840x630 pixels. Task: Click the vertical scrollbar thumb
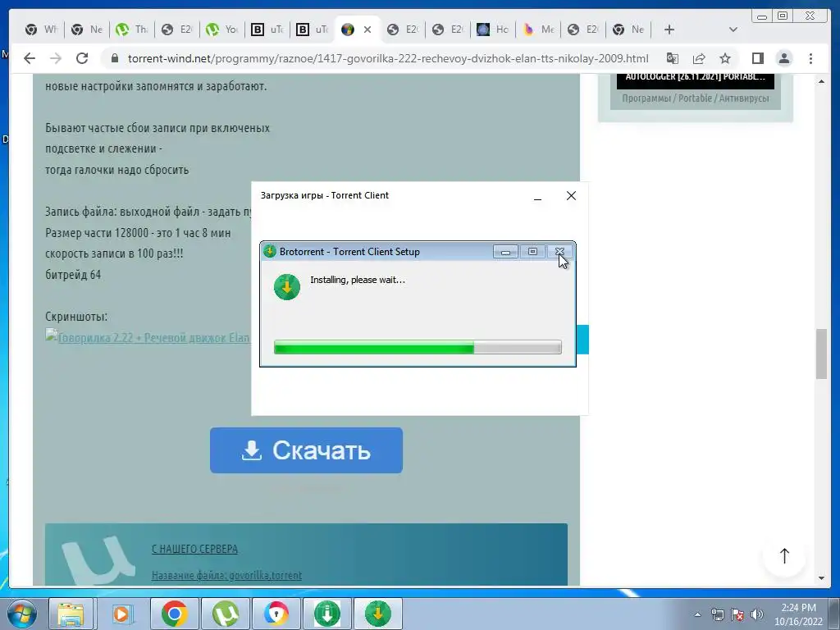pos(821,354)
